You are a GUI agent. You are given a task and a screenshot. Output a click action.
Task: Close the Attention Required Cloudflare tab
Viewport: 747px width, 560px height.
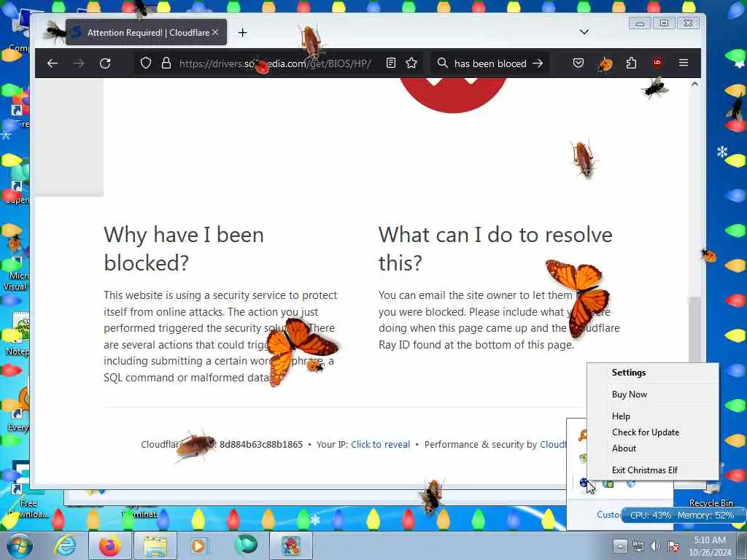pyautogui.click(x=215, y=32)
